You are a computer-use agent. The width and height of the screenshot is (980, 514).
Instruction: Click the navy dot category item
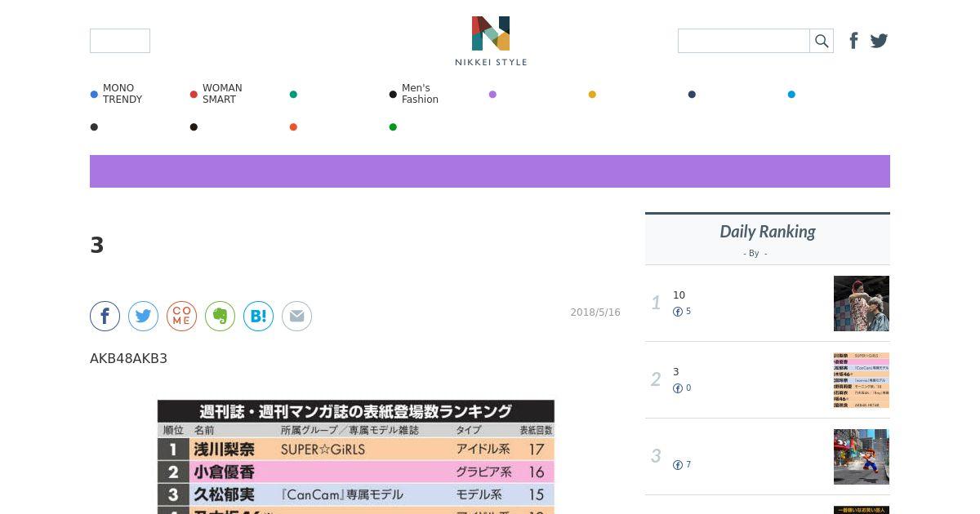692,95
